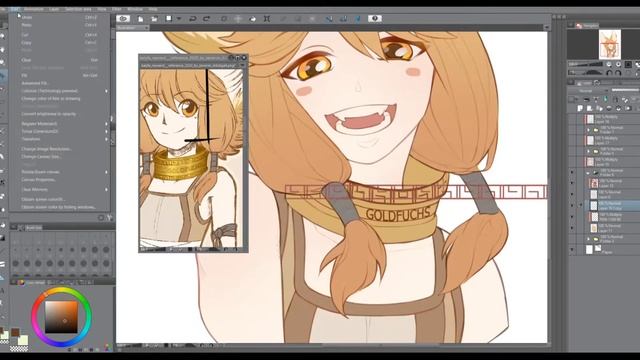640x360 pixels.
Task: Expand the Colorize submenu arrow
Action: click(x=107, y=91)
